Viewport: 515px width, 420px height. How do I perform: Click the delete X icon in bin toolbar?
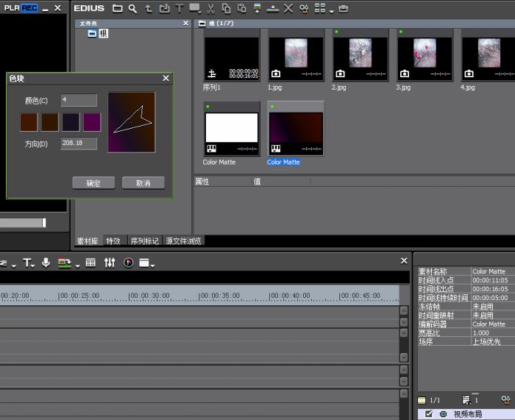[288, 9]
